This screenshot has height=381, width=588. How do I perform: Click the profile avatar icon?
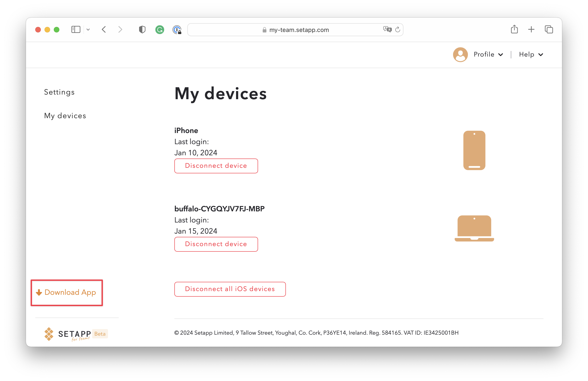[460, 54]
